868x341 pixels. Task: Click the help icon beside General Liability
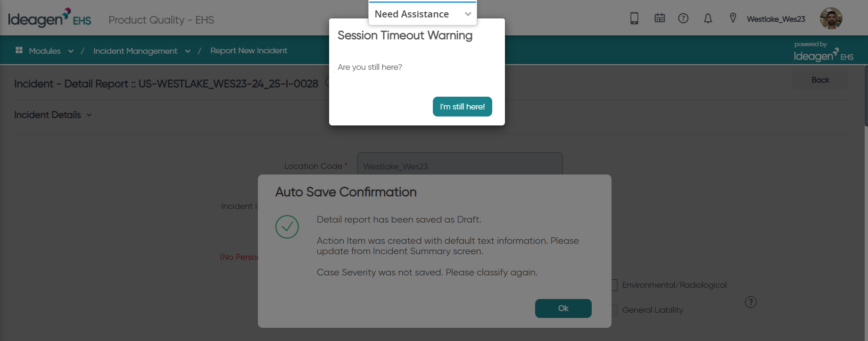point(751,302)
